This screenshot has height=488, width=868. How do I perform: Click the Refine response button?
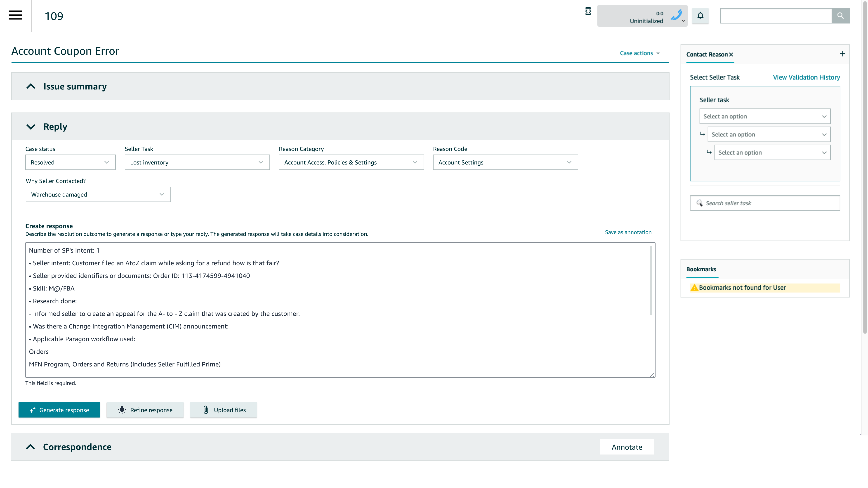coord(145,410)
